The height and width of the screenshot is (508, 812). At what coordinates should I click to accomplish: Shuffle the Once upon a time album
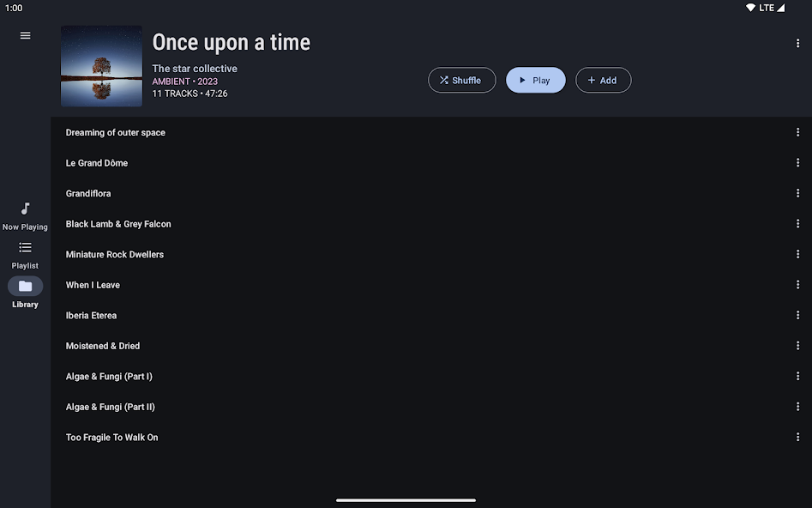[x=461, y=81]
